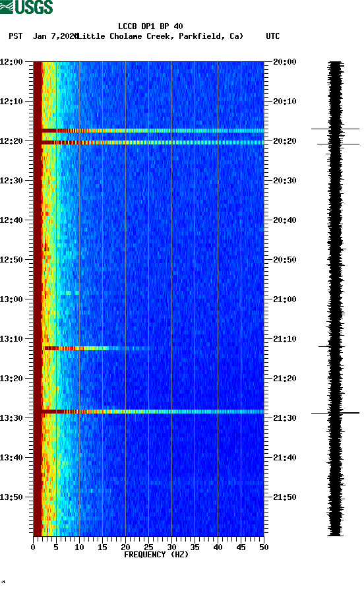Click the USGS logo
The image size is (364, 589).
[x=26, y=7]
